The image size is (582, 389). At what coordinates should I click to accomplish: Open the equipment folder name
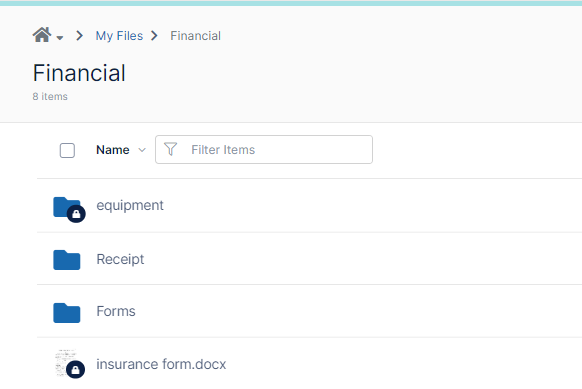[x=130, y=206]
